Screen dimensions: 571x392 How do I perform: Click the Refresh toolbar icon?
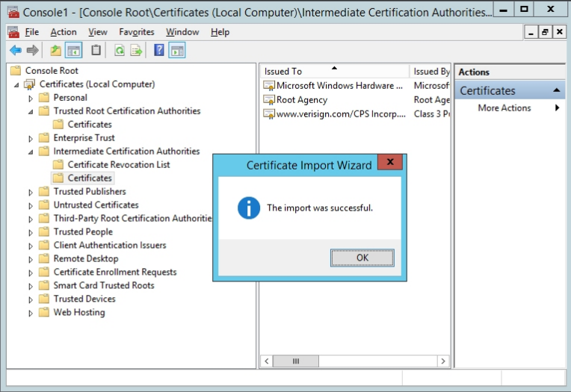click(x=119, y=51)
